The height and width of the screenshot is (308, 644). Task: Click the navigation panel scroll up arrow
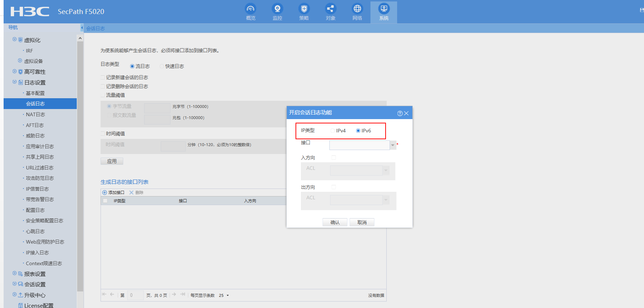pyautogui.click(x=80, y=38)
